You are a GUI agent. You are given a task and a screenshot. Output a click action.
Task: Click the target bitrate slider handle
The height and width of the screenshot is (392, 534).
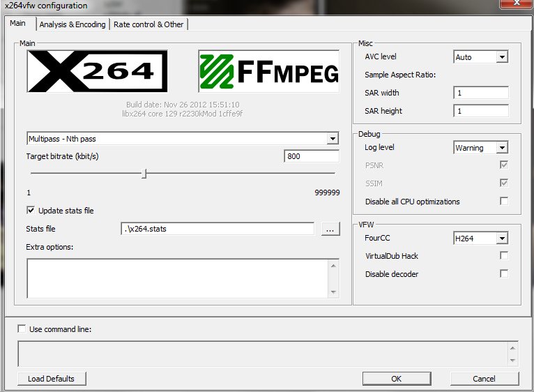click(x=144, y=173)
